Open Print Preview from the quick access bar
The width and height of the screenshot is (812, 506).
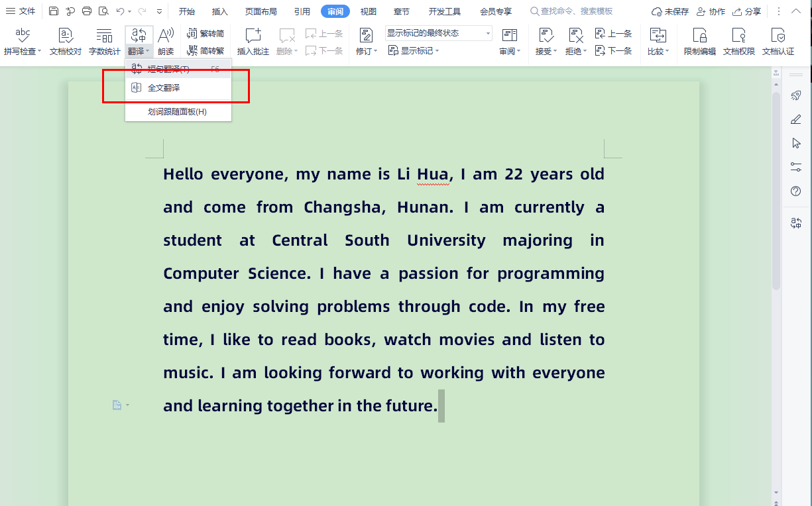[103, 11]
